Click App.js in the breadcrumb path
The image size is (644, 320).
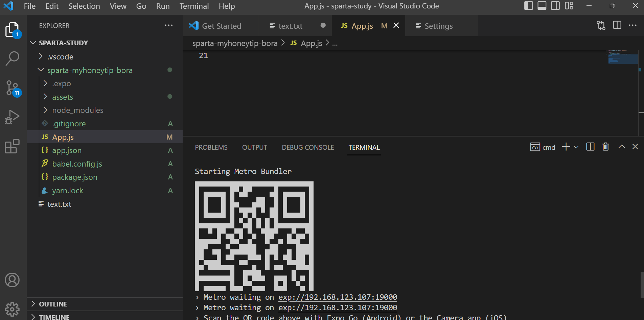(x=312, y=43)
